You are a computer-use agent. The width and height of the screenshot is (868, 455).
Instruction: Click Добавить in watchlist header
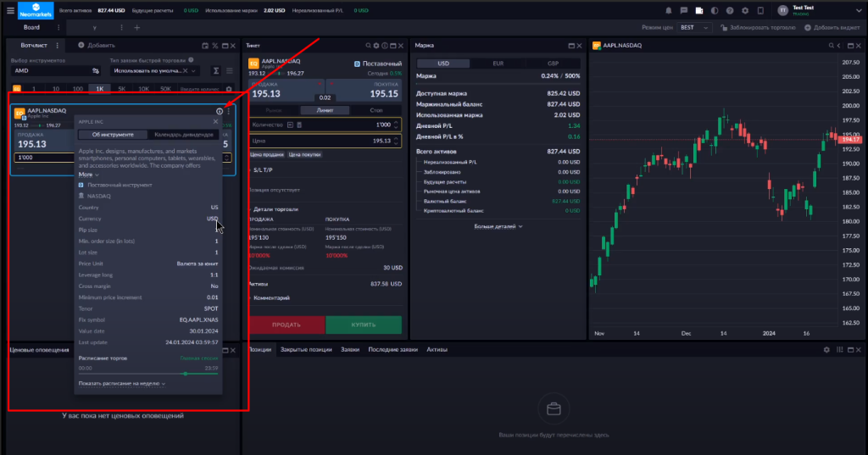click(x=97, y=46)
